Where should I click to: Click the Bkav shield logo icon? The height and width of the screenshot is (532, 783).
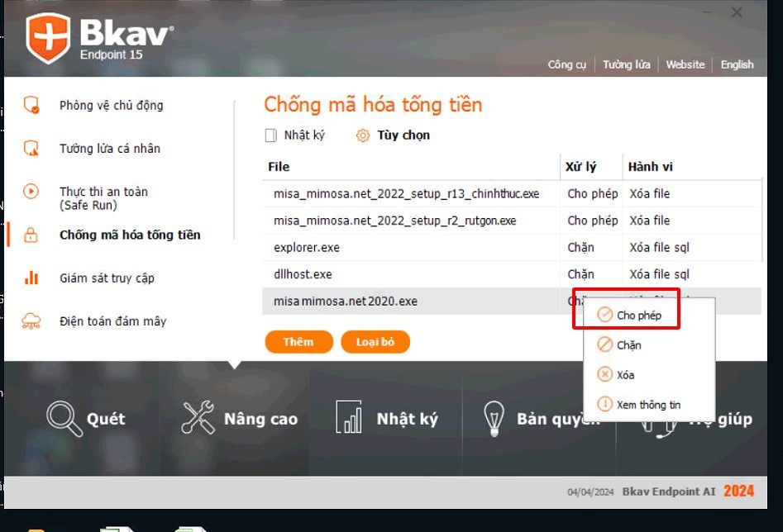[48, 39]
